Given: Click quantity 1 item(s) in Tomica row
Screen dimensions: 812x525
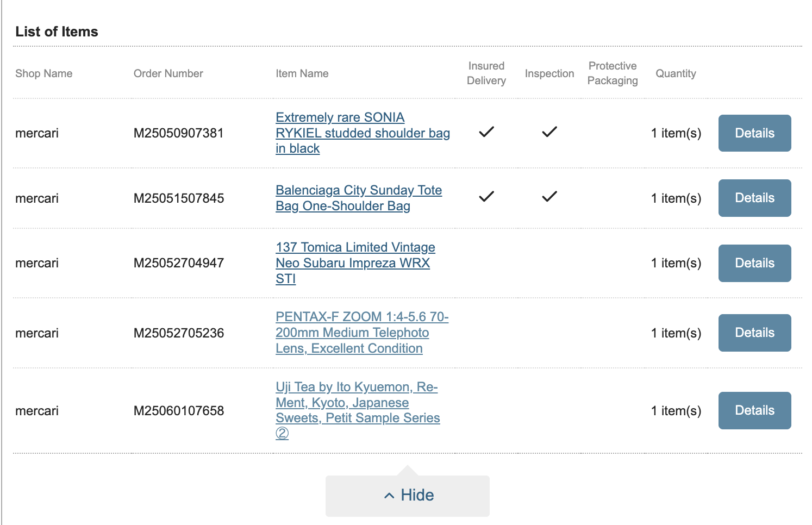Looking at the screenshot, I should [676, 263].
